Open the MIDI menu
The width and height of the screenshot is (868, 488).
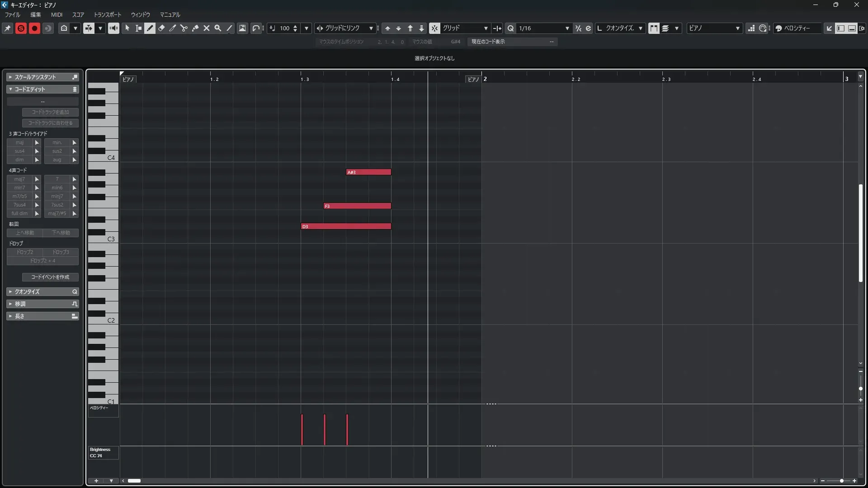click(57, 14)
